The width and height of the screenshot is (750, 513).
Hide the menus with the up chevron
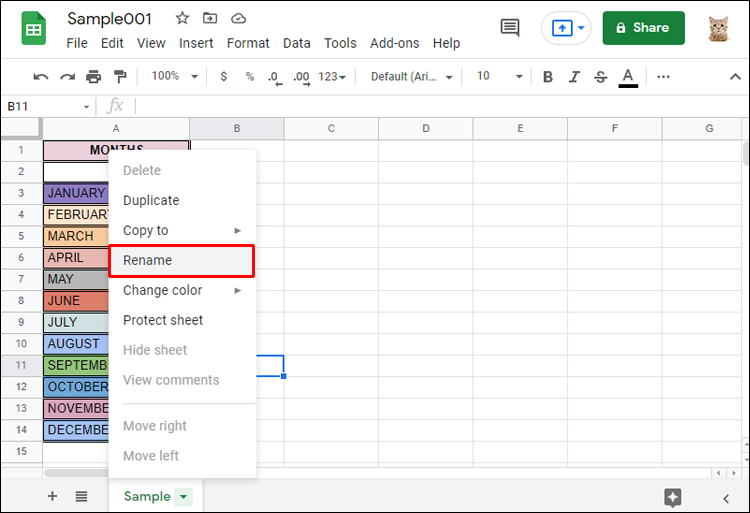coord(735,76)
